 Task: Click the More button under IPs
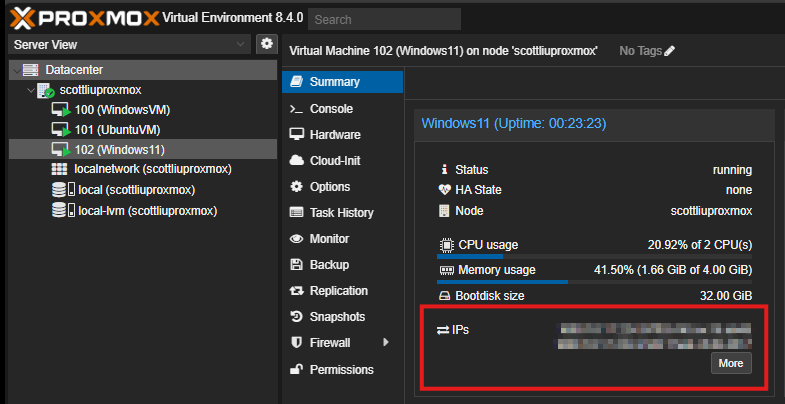pyautogui.click(x=731, y=363)
